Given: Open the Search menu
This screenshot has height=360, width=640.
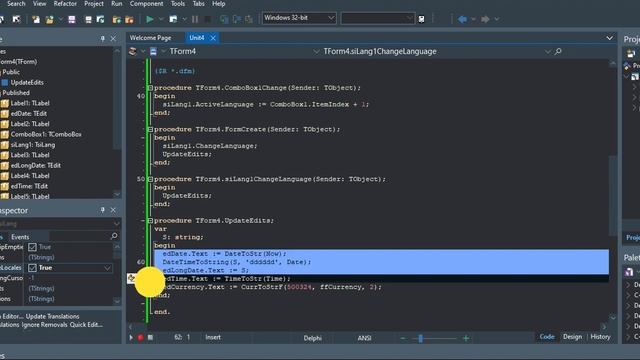Looking at the screenshot, I should (x=16, y=4).
